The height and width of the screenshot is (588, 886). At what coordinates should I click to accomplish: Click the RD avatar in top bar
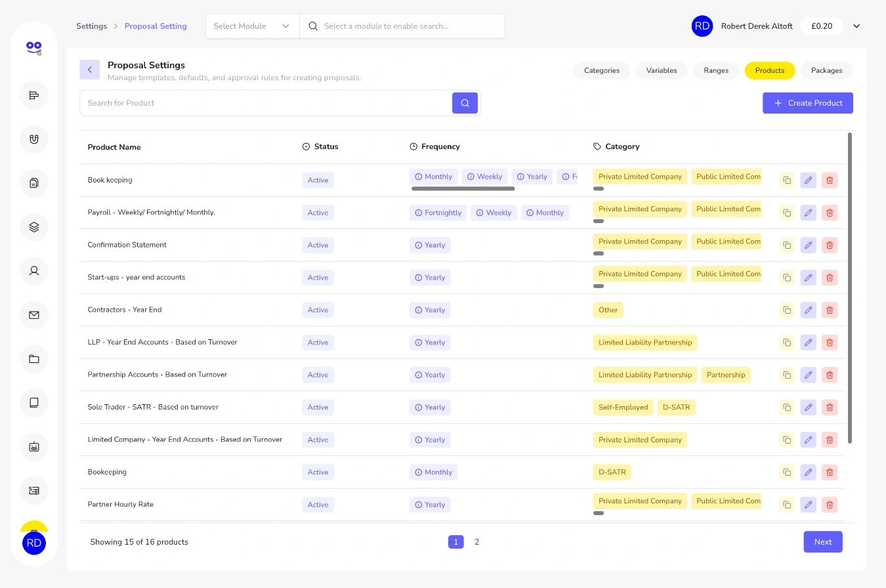[x=702, y=26]
